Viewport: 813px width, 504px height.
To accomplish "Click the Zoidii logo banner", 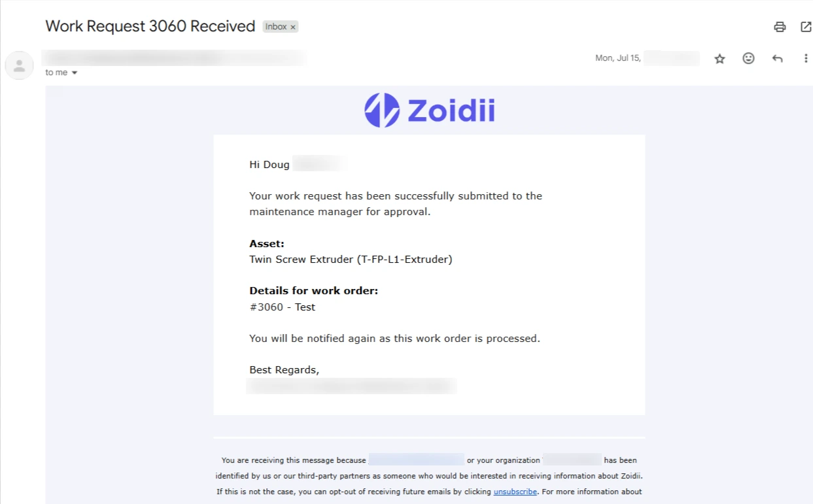I will 429,110.
